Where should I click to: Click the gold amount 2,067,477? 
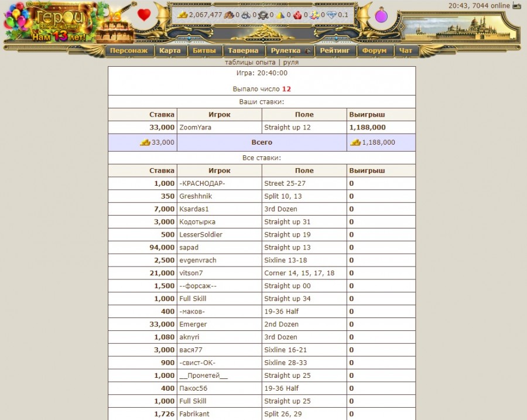point(206,15)
